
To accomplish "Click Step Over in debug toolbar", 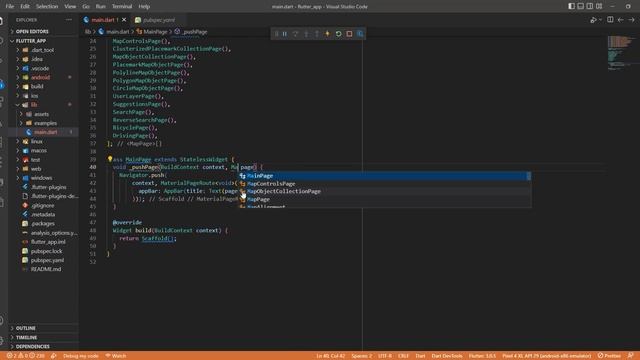I will tap(296, 34).
